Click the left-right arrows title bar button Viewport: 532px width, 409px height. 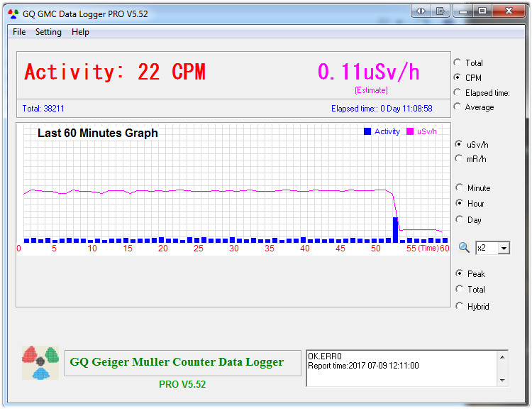(421, 11)
